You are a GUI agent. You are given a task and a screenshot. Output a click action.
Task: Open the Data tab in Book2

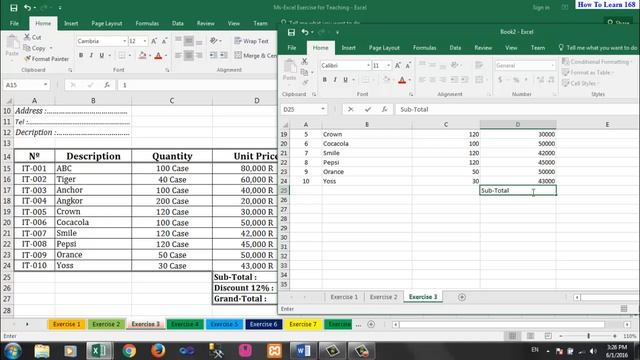coord(455,48)
